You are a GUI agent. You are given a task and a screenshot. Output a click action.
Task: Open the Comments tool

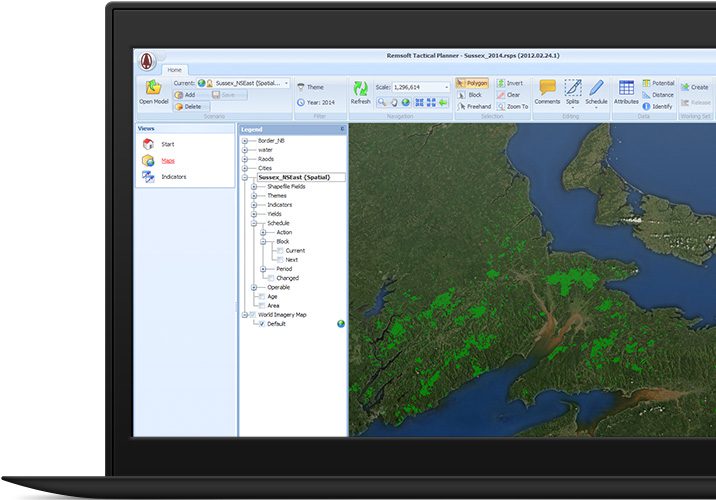pos(547,88)
